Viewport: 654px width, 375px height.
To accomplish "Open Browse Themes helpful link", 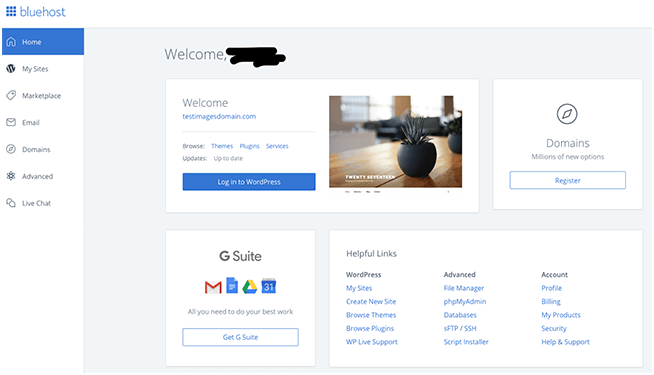I will pyautogui.click(x=371, y=315).
